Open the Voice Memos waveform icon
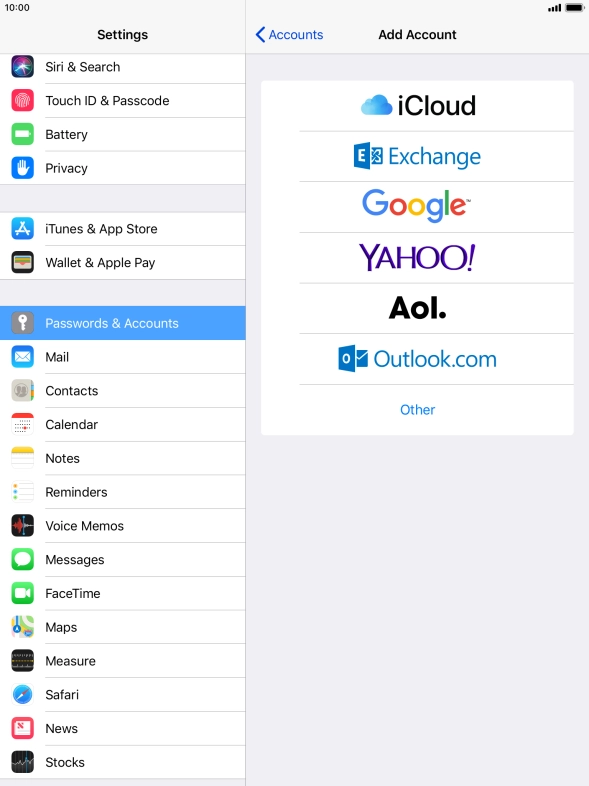 23,526
